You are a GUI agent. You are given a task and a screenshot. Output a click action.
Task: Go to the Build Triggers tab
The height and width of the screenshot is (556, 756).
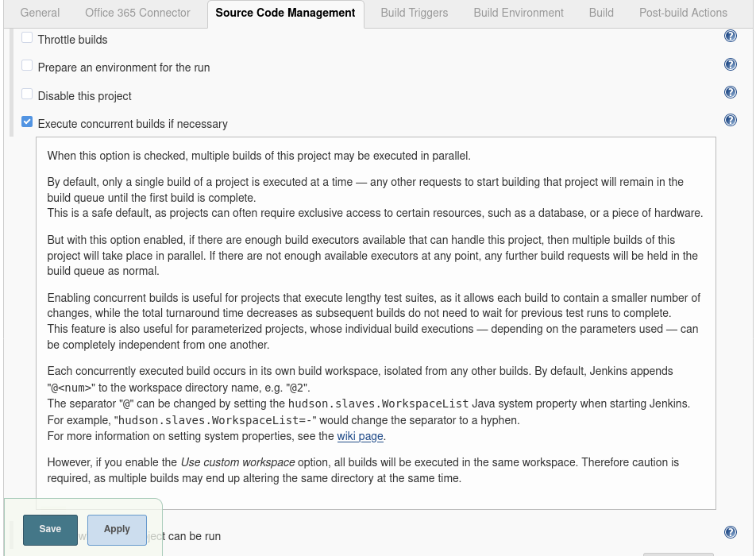click(414, 13)
